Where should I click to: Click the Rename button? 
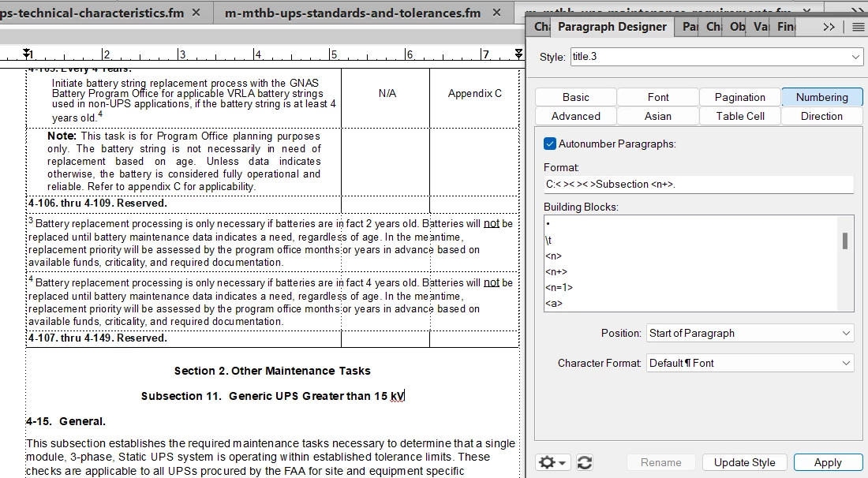(x=660, y=462)
